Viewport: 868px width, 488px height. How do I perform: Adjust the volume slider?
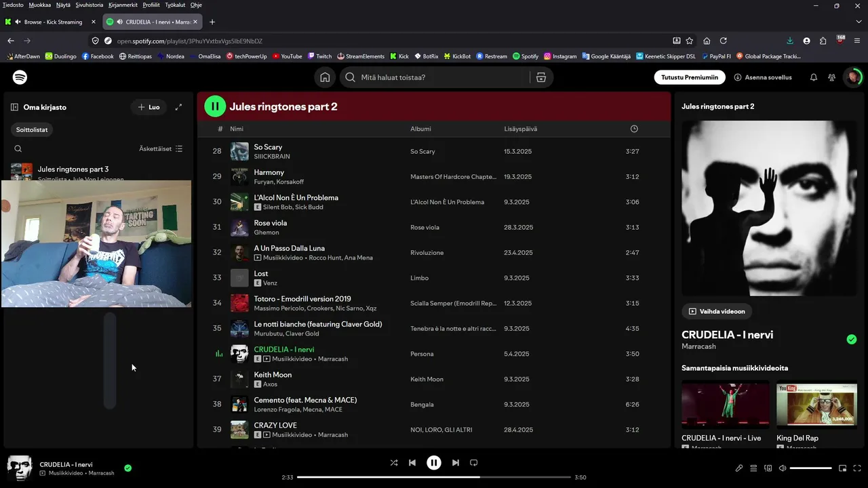point(811,468)
